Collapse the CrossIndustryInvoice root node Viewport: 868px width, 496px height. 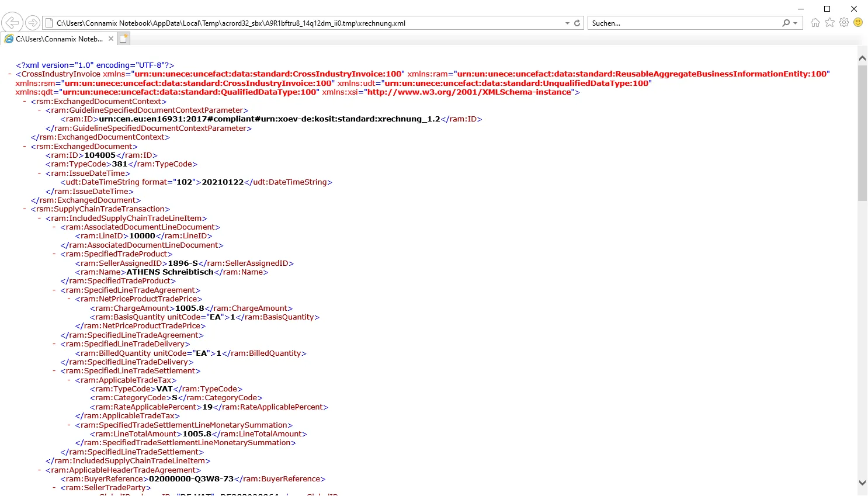(10, 74)
